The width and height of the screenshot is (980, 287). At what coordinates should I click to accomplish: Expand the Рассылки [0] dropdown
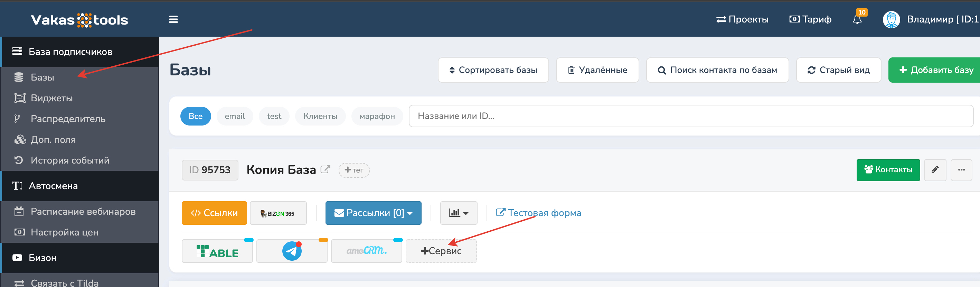[x=373, y=213]
